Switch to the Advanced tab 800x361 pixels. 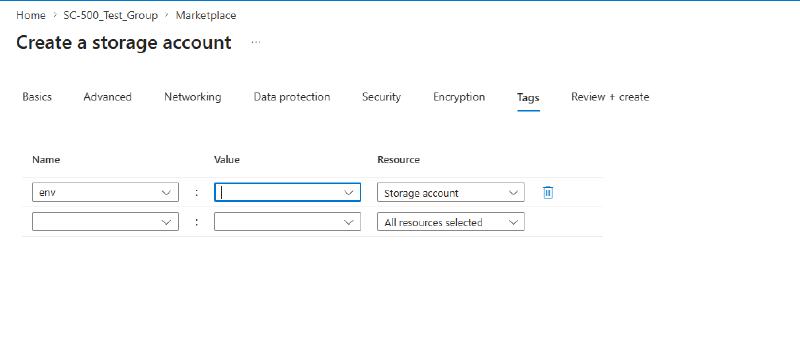[x=108, y=97]
